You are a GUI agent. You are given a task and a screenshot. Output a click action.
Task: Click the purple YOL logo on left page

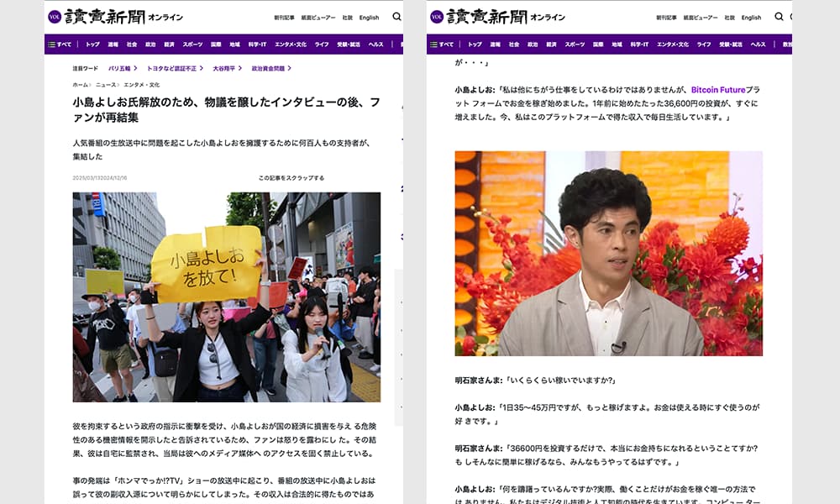[55, 17]
